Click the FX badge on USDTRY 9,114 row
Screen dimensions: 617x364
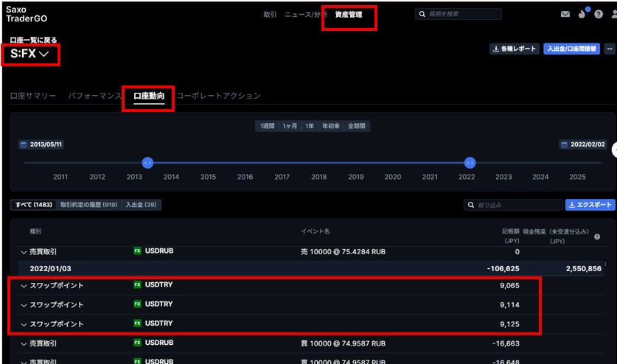(x=137, y=304)
